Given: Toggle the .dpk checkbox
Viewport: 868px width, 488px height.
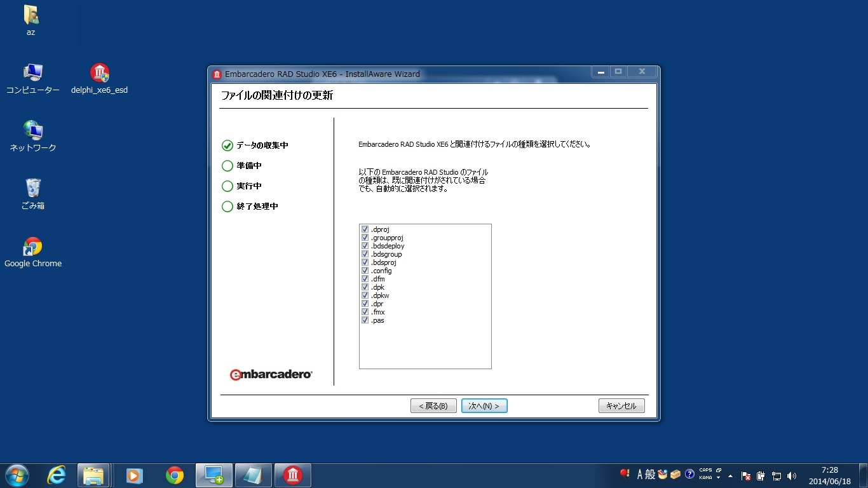Looking at the screenshot, I should pos(365,287).
